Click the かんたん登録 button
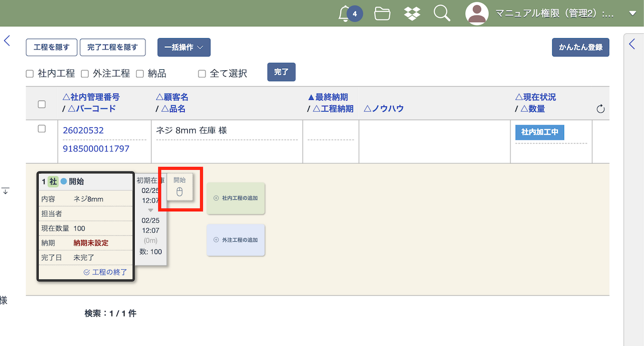Viewport: 644px width, 346px height. click(580, 47)
